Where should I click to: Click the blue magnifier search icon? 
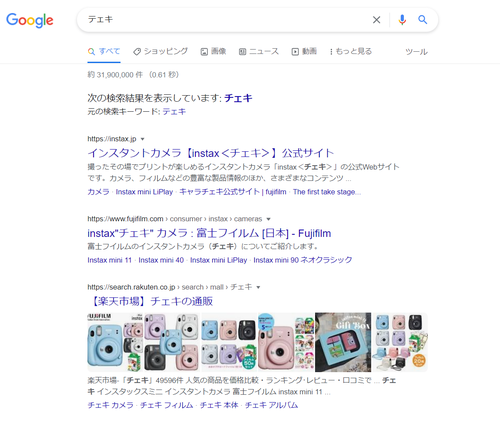423,20
